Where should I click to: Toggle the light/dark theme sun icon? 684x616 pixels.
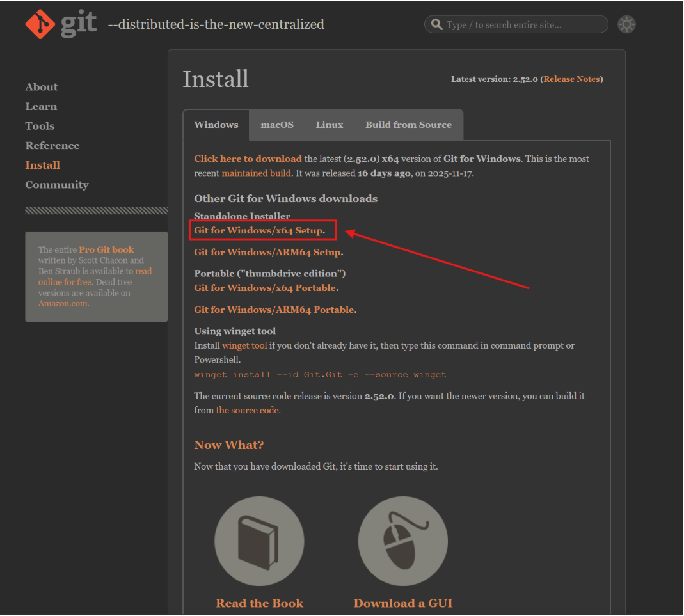pos(626,24)
